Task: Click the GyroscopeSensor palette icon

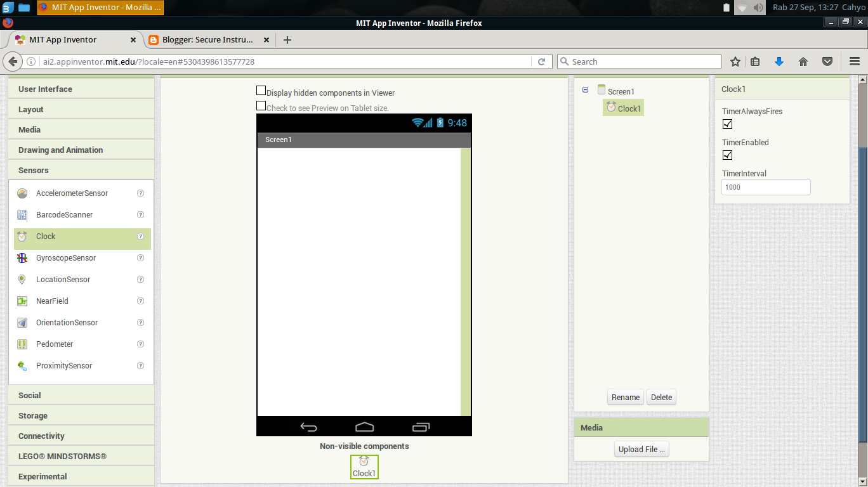Action: [x=22, y=257]
